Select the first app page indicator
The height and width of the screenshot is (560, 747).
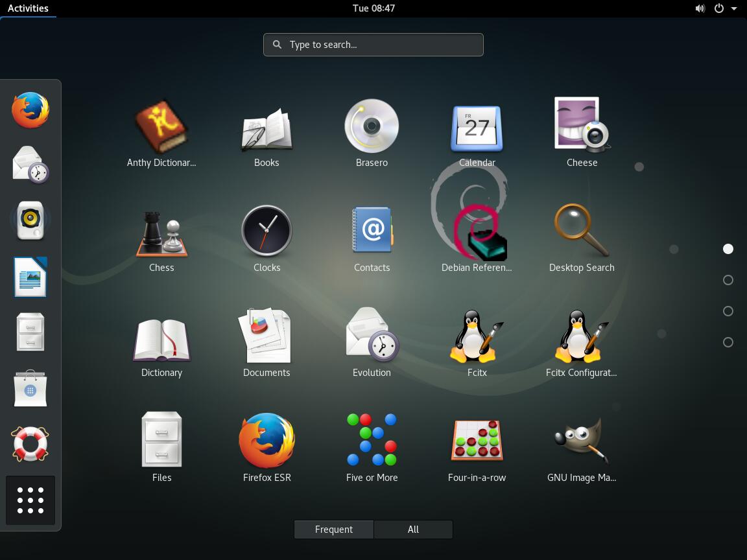pos(728,249)
